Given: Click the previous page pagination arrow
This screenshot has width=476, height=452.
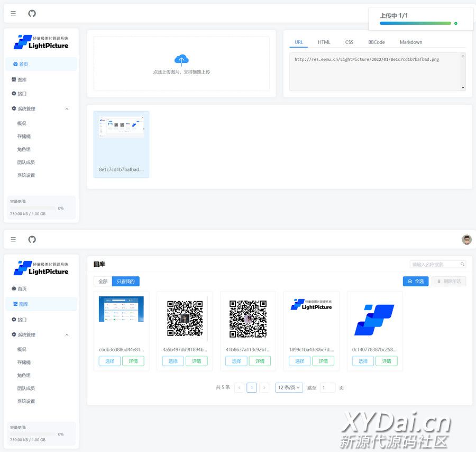Looking at the screenshot, I should point(239,388).
